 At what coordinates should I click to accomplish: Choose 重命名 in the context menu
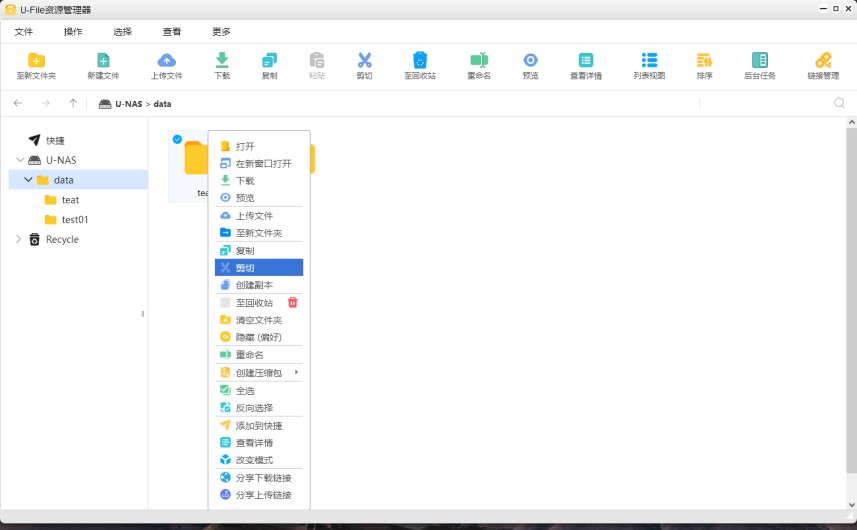pos(259,355)
